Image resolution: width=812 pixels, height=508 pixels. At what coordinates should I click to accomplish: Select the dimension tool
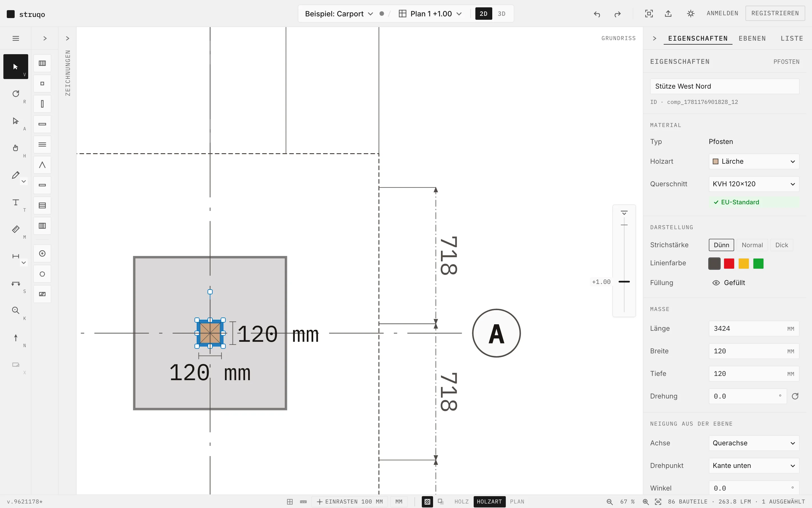(x=16, y=256)
